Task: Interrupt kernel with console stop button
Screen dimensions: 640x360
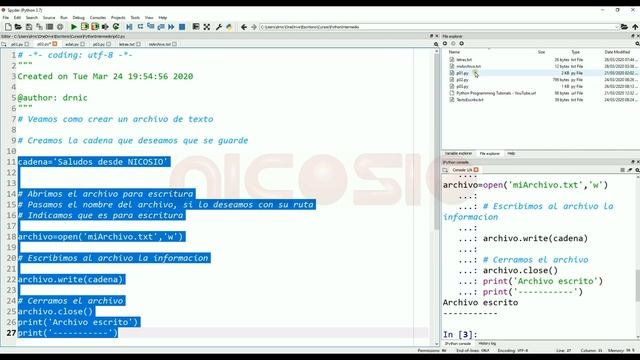Action: click(622, 170)
